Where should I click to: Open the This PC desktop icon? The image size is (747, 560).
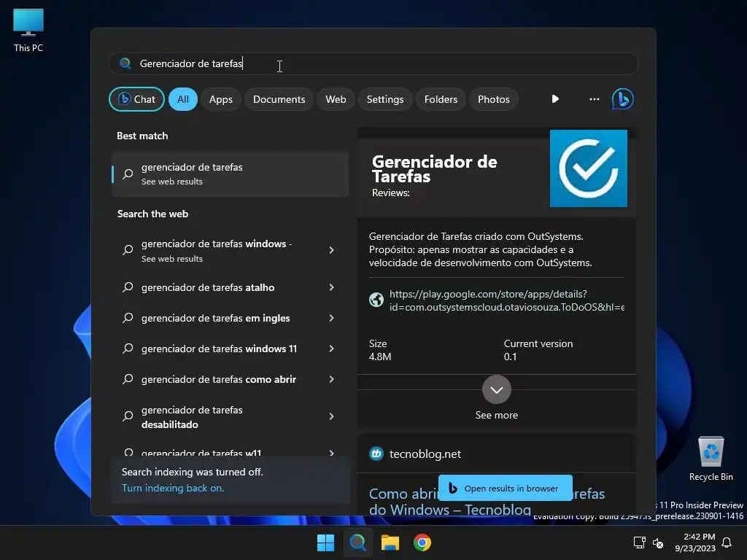coord(28,30)
